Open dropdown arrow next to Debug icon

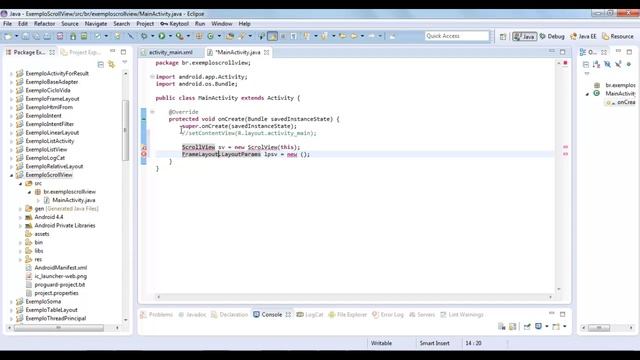coord(152,36)
